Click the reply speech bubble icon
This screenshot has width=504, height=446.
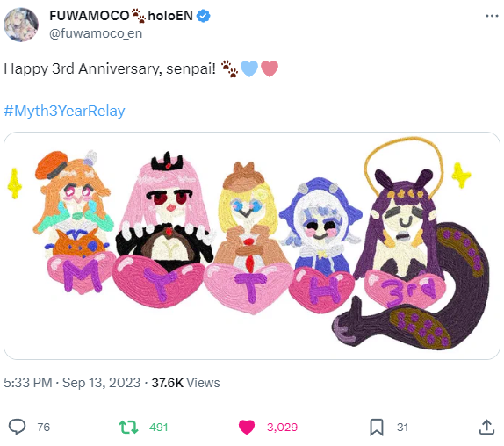17,427
